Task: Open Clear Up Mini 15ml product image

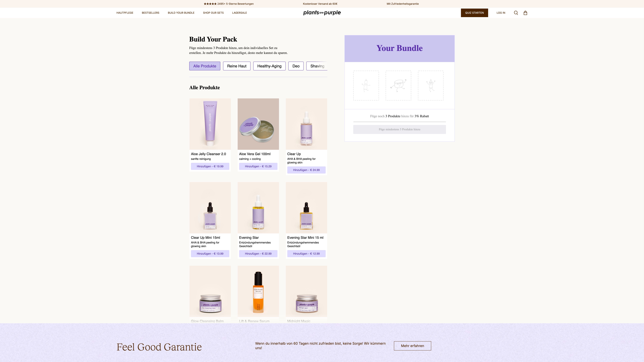Action: pos(210,208)
